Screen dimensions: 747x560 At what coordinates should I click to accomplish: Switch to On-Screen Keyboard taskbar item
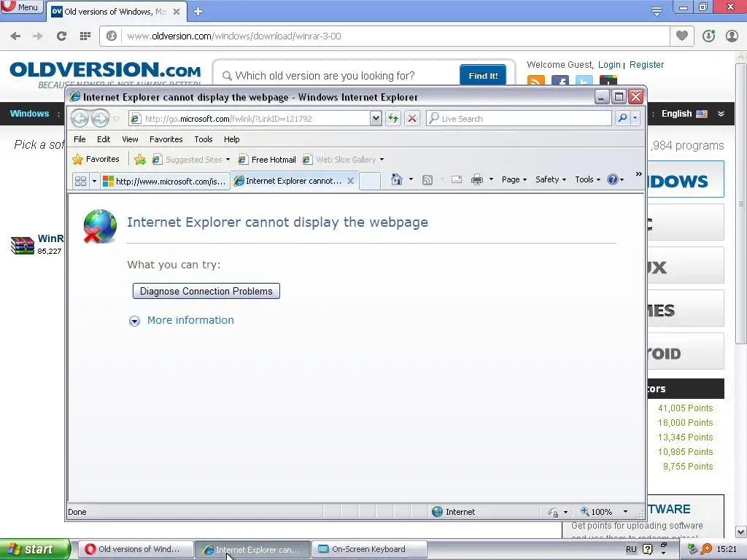coord(368,549)
